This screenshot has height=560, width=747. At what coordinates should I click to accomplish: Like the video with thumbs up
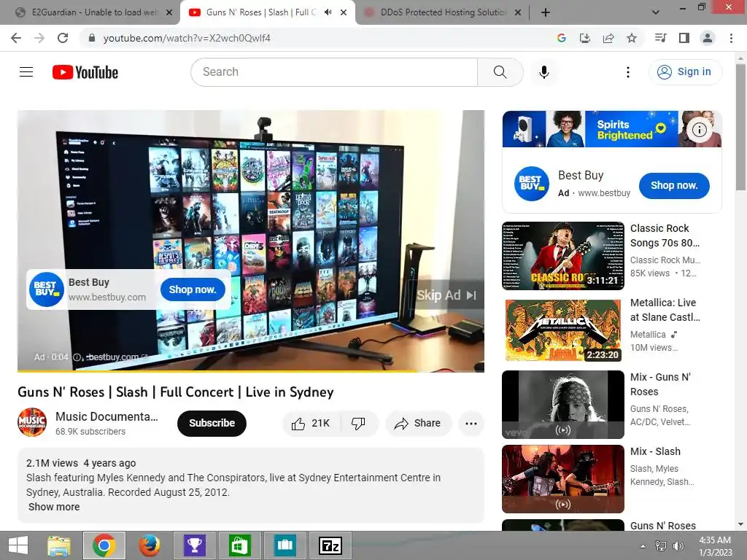point(311,424)
